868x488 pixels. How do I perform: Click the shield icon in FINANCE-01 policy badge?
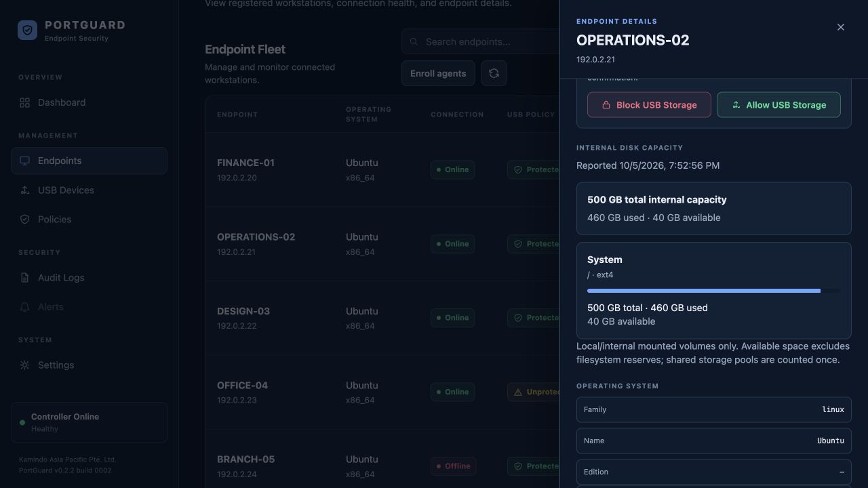click(518, 170)
